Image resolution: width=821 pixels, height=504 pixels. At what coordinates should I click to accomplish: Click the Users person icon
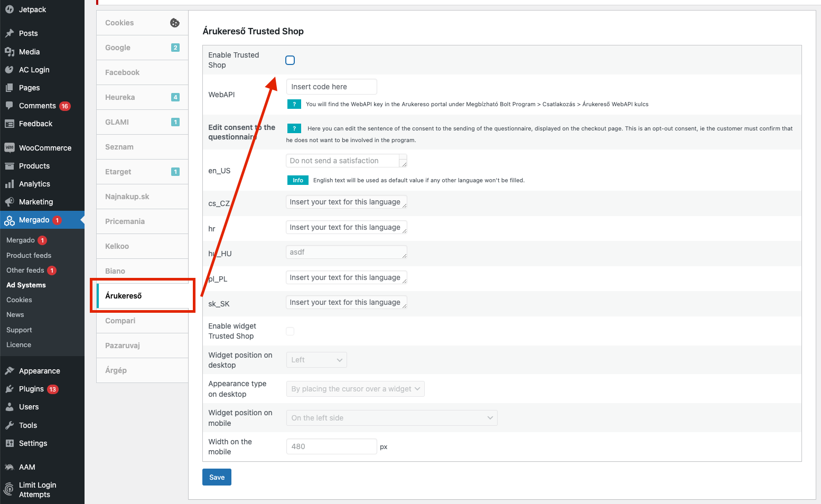10,407
